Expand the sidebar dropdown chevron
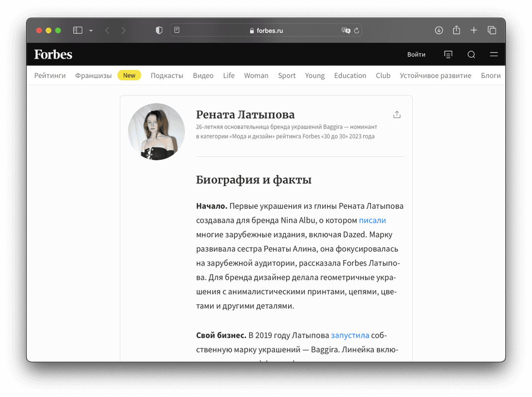 pos(91,31)
